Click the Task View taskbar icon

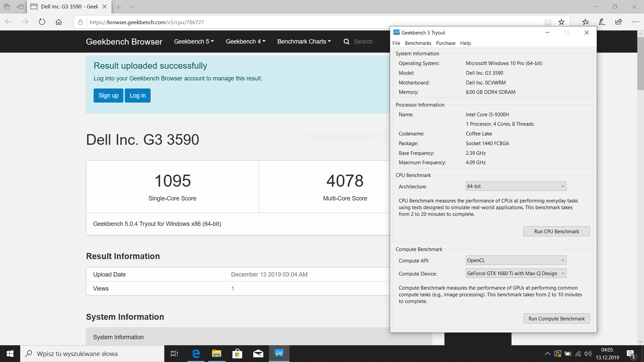point(174,354)
